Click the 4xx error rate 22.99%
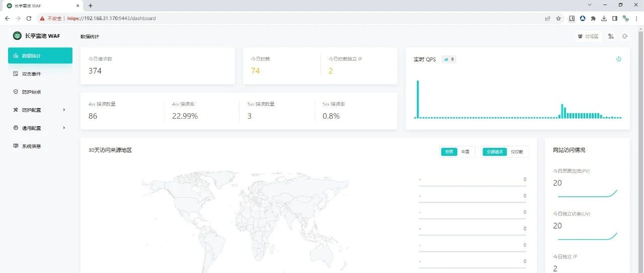 coord(185,116)
